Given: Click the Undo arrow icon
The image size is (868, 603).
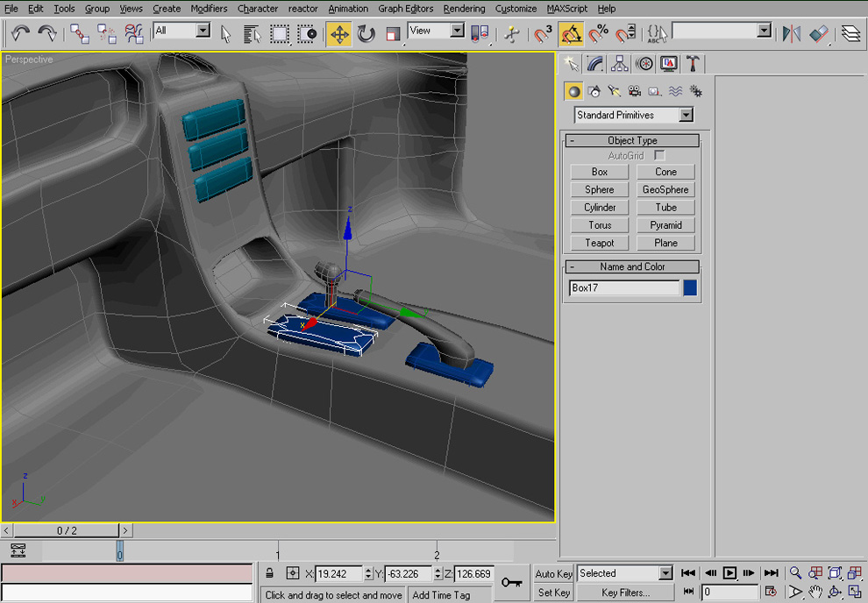Looking at the screenshot, I should [20, 34].
